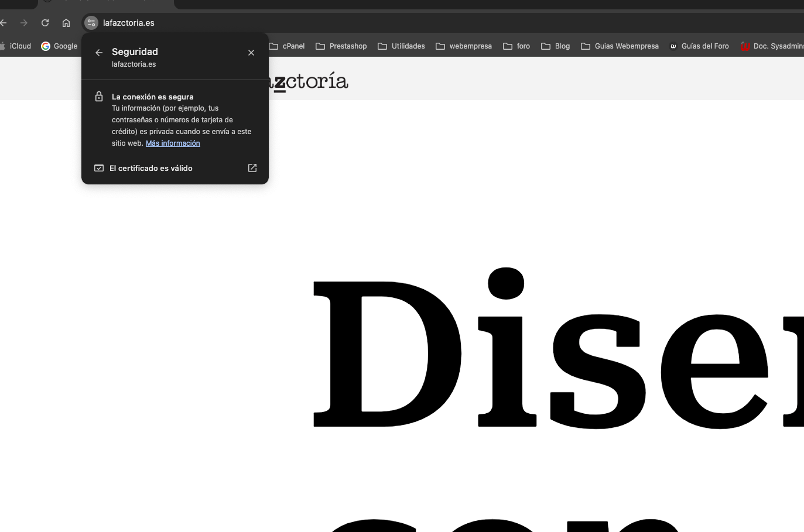Open the Guias Webempresa bookmarks folder

[620, 46]
